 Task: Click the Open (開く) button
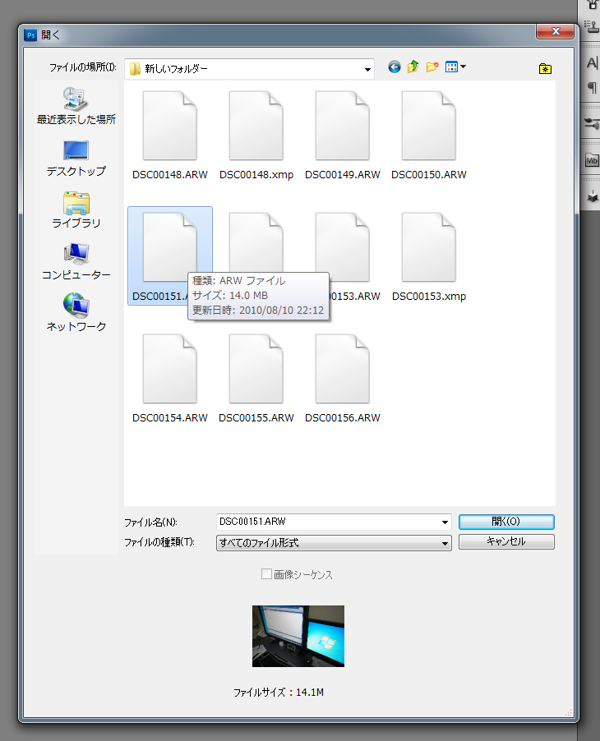click(506, 522)
